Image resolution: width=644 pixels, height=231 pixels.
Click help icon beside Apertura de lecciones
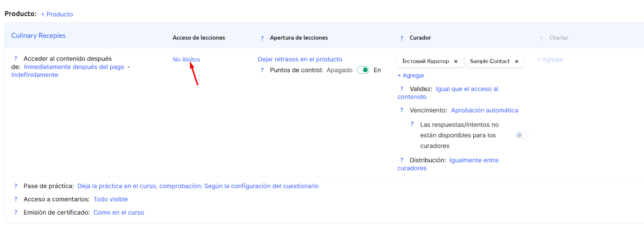click(x=262, y=38)
